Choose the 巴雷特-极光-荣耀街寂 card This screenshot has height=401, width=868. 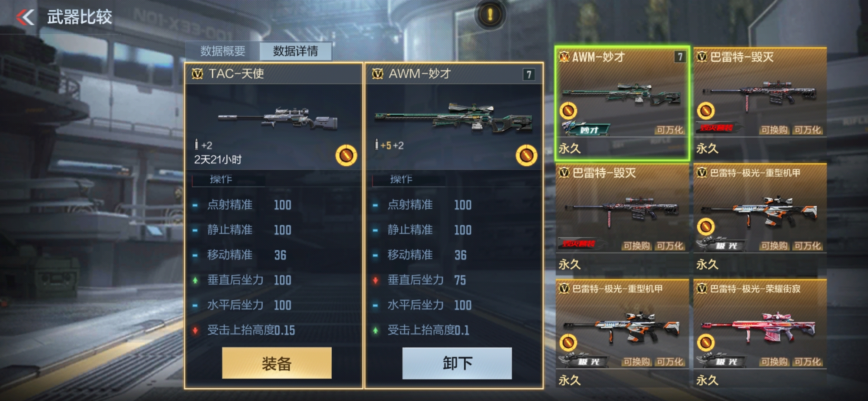tap(760, 335)
